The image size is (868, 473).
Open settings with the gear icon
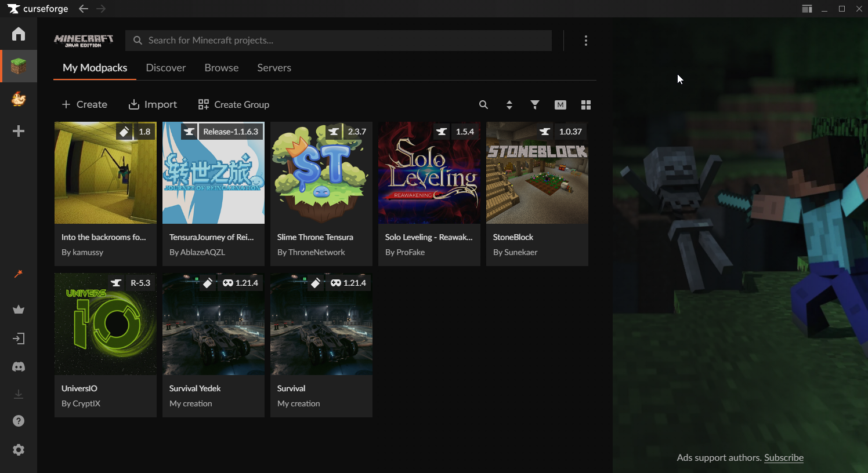[19, 450]
